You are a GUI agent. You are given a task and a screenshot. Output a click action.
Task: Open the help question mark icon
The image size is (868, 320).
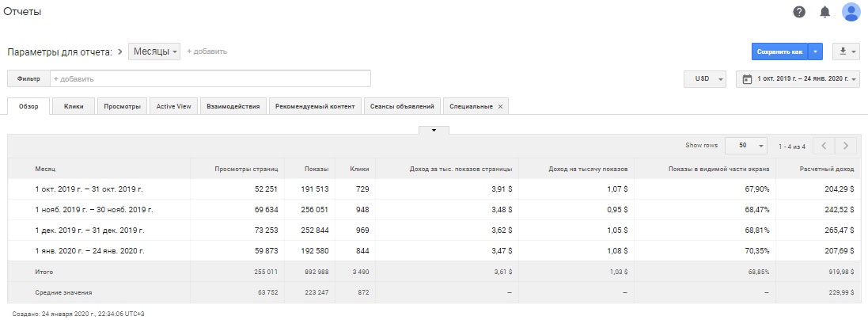(799, 12)
